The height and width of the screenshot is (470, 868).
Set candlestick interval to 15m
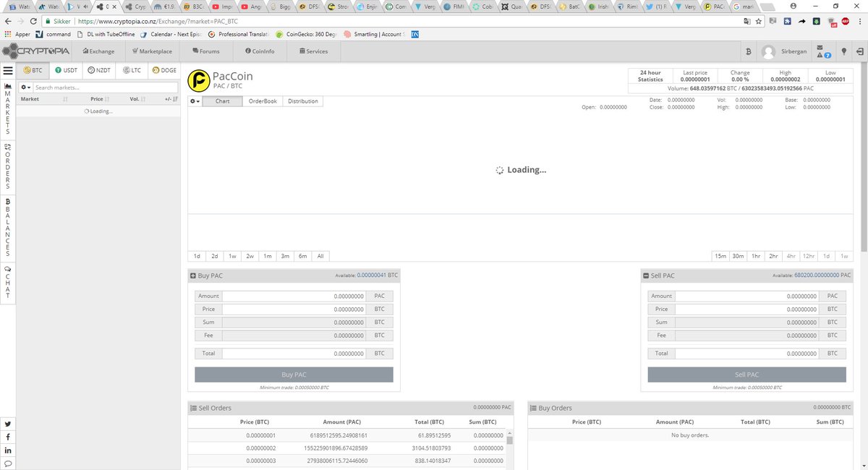pos(720,256)
